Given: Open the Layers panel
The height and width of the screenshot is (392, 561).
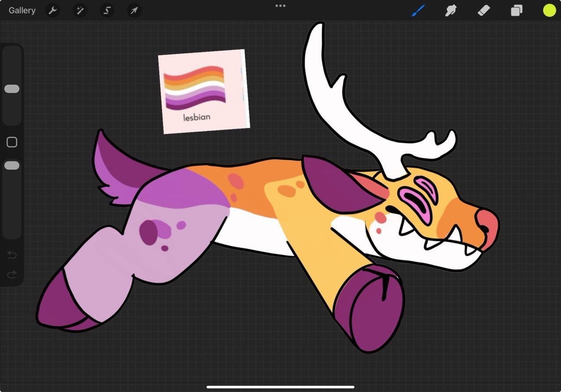Looking at the screenshot, I should (x=516, y=11).
